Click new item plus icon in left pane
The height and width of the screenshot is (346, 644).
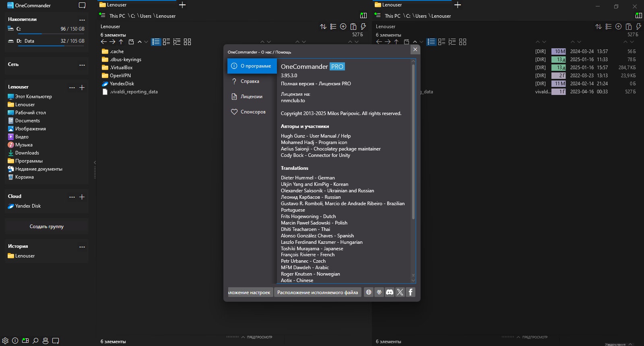(x=343, y=27)
